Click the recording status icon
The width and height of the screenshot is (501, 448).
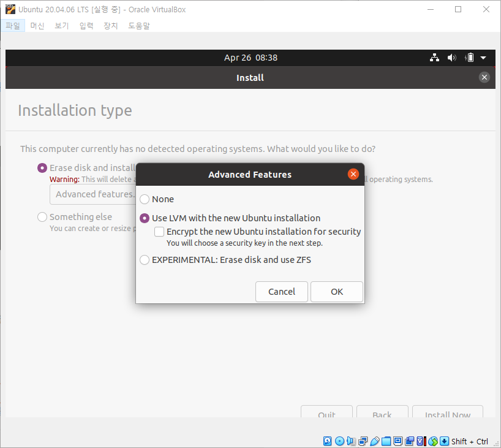click(410, 441)
